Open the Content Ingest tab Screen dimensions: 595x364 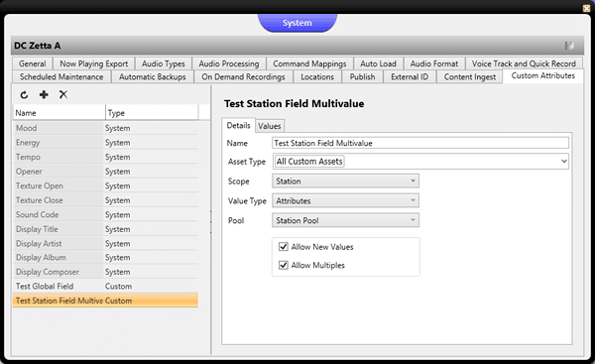(x=470, y=76)
